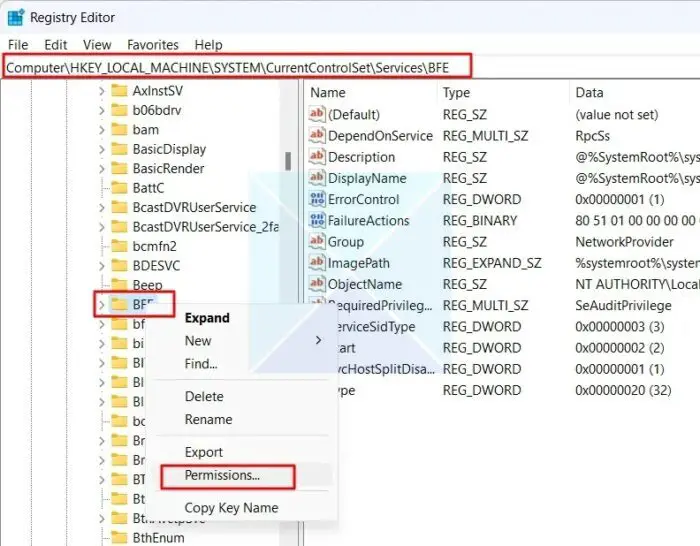Select the BFE folder icon

click(x=119, y=304)
